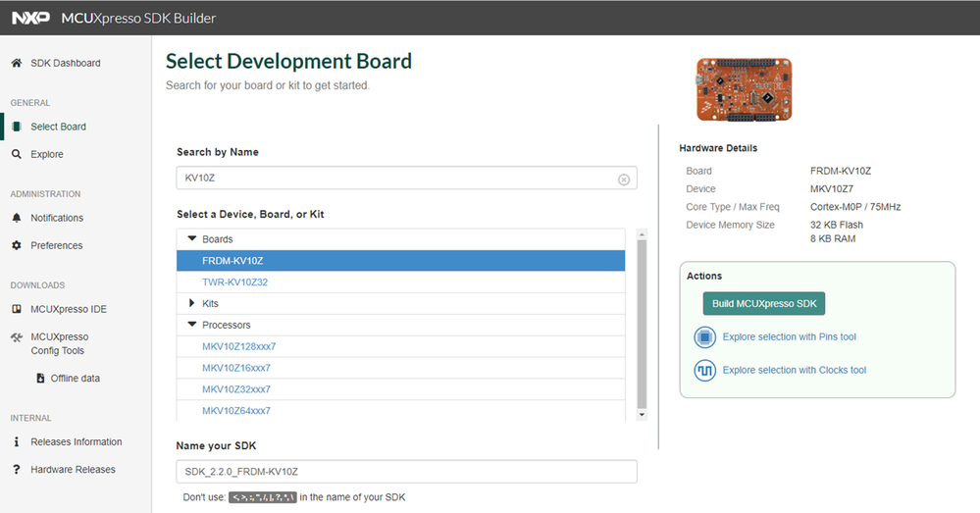Click the device list scrollbar thumb
Screen dimensions: 980x513
click(x=642, y=324)
